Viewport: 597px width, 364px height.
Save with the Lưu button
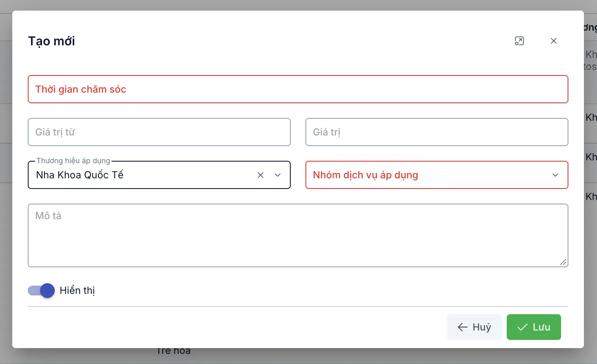[534, 327]
